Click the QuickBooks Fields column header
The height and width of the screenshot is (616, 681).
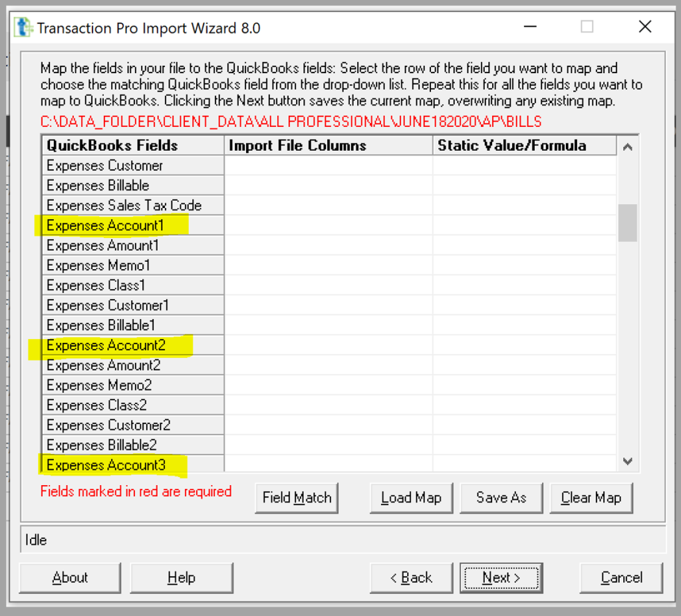(133, 146)
